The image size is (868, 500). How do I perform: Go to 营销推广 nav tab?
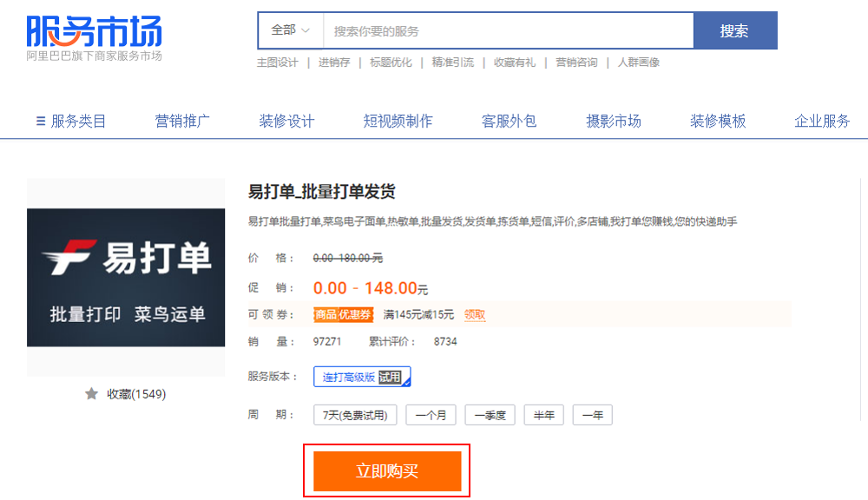[182, 121]
